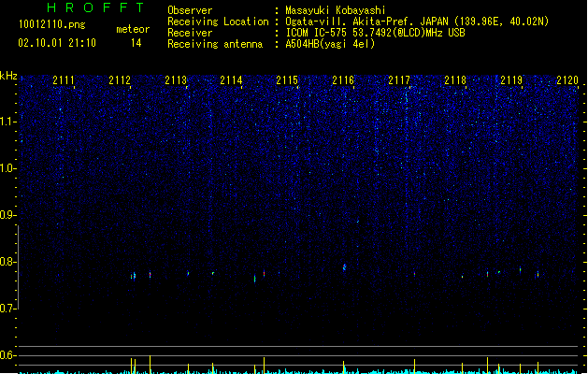The height and width of the screenshot is (374, 588).
Task: Click the 0.6 kHz axis label
Action: tap(7, 355)
